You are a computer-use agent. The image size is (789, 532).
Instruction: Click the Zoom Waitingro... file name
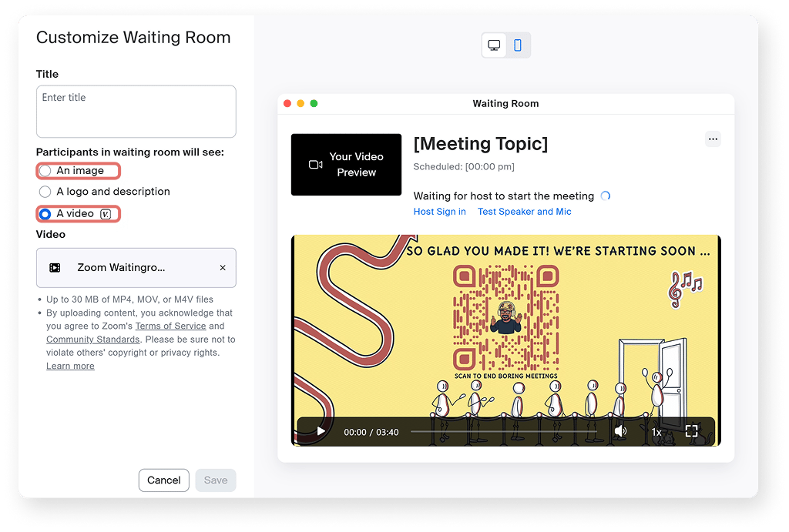[121, 267]
